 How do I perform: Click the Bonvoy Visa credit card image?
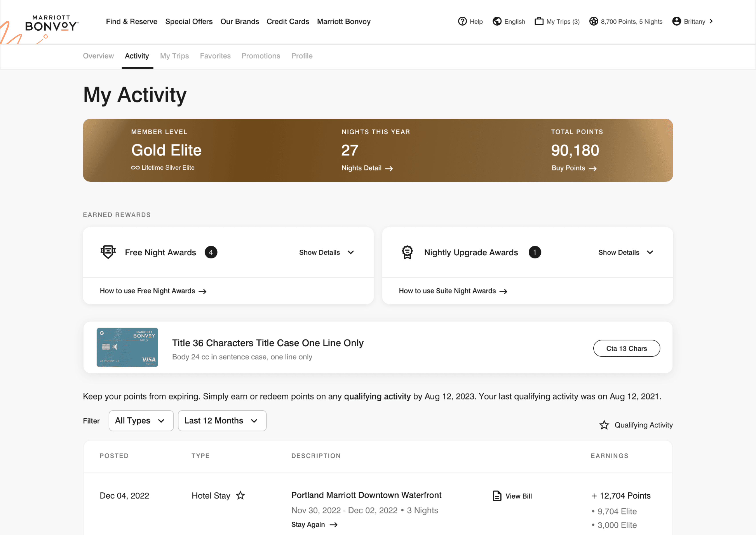click(x=127, y=347)
